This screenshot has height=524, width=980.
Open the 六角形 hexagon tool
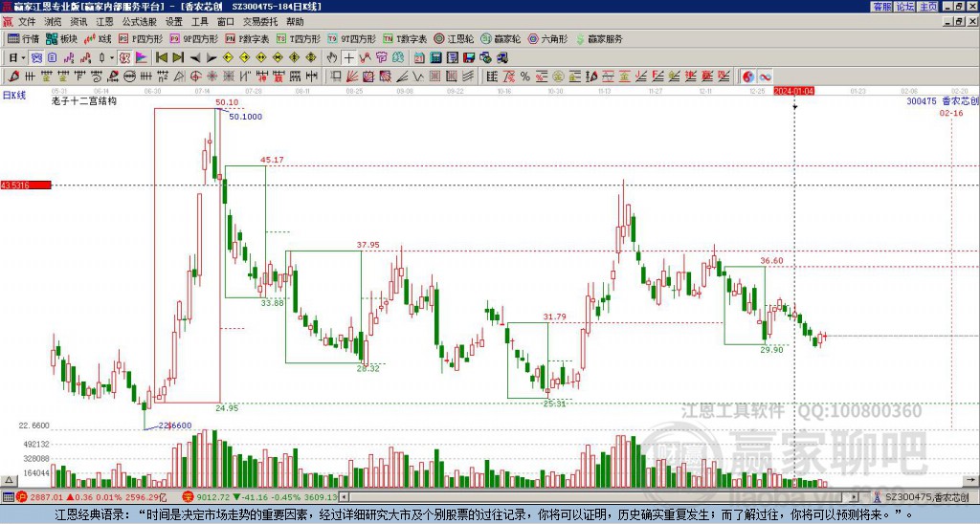point(548,38)
